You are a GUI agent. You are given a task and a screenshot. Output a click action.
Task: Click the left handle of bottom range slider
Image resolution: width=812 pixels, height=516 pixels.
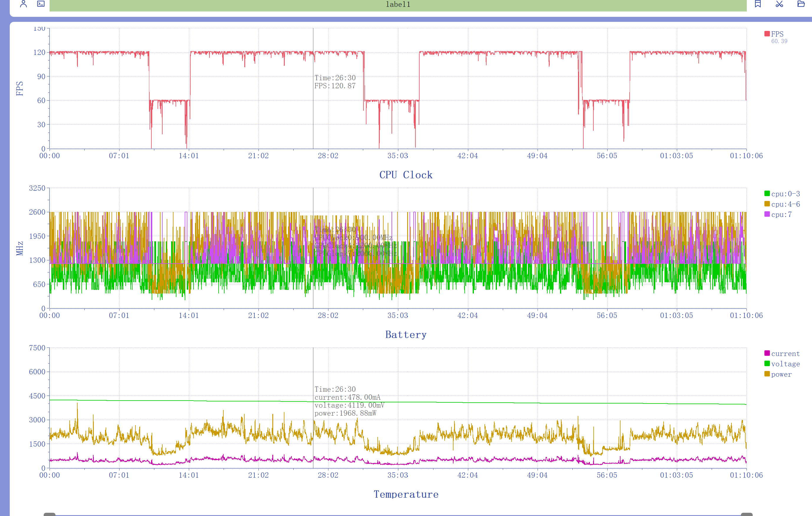tap(50, 514)
